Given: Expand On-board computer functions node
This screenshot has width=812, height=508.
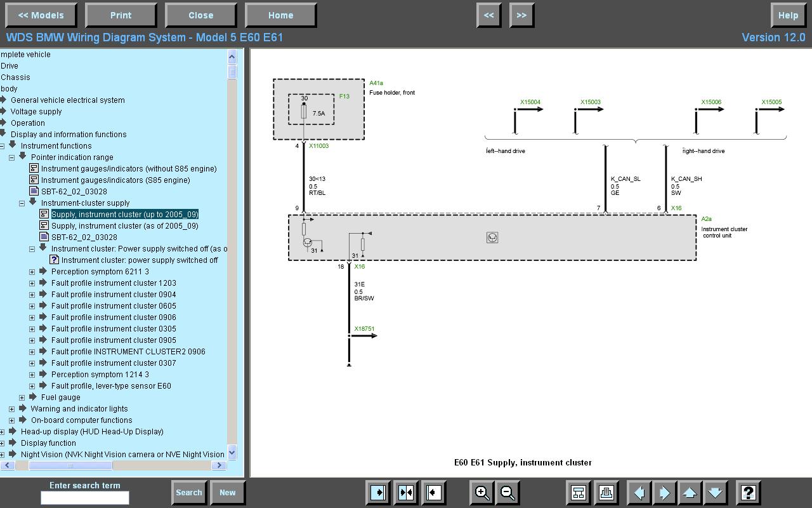Looking at the screenshot, I should 11,420.
